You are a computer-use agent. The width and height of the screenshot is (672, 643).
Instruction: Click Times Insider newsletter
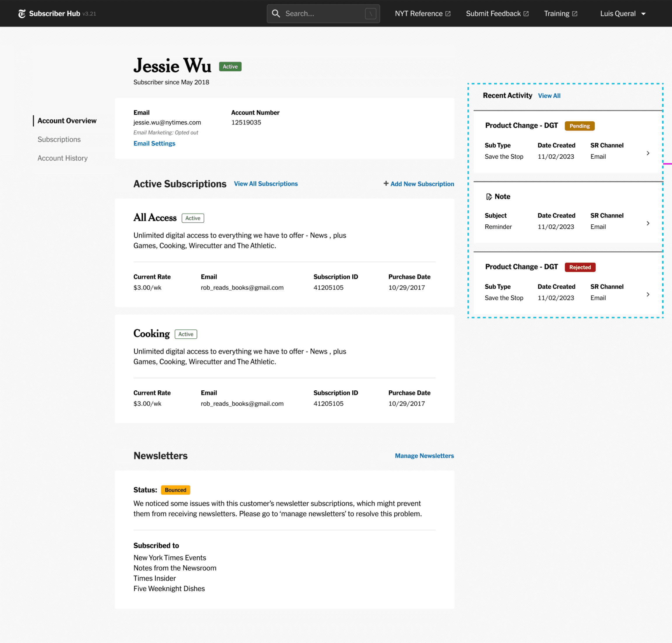click(x=155, y=578)
